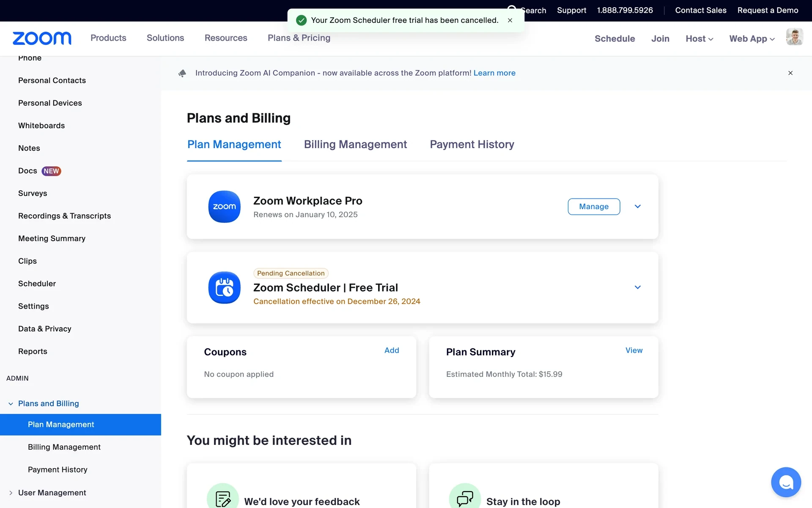The height and width of the screenshot is (508, 812).
Task: Open Recordings & Transcripts in sidebar
Action: click(64, 216)
